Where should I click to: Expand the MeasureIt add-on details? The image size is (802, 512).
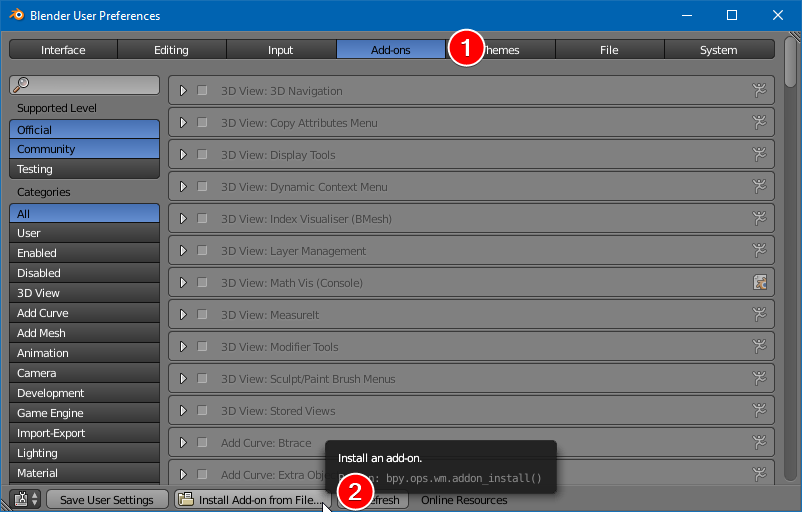pos(183,315)
